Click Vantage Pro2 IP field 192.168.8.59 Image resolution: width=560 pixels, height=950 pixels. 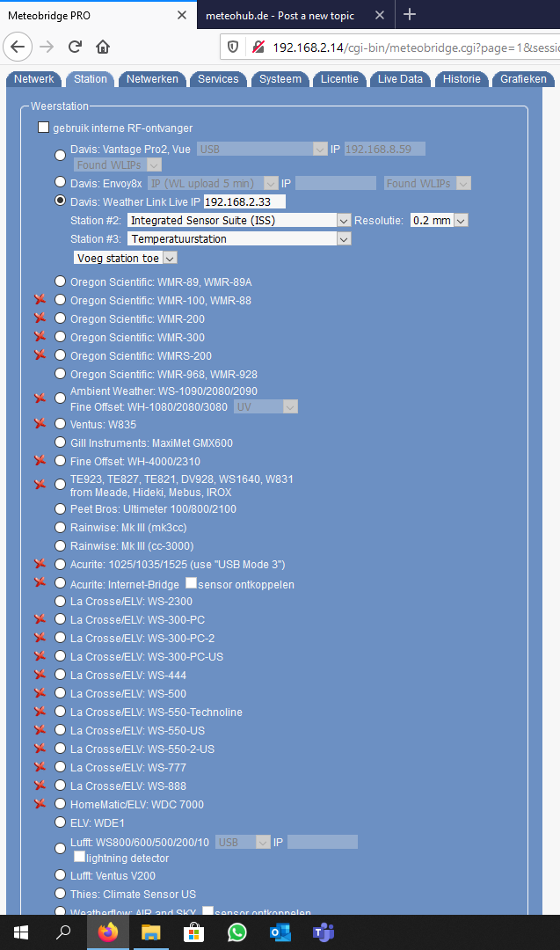[x=385, y=149]
